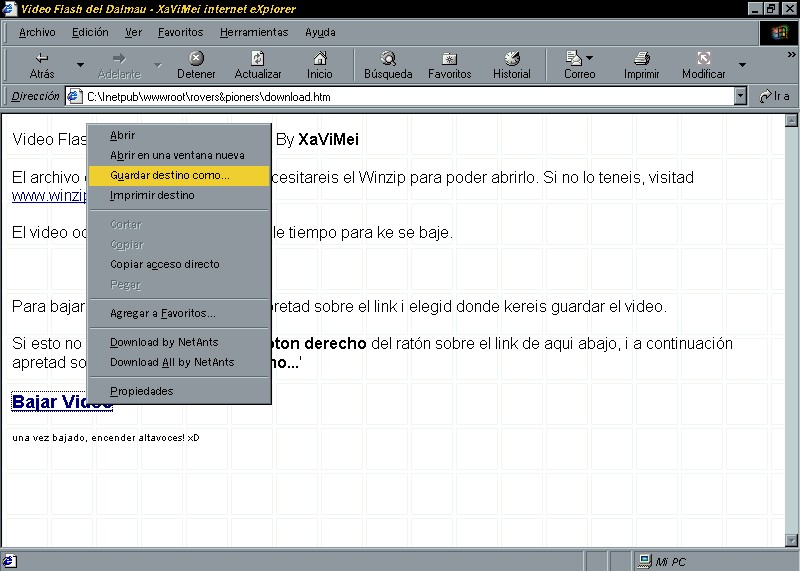Open the Ver menu

[133, 32]
